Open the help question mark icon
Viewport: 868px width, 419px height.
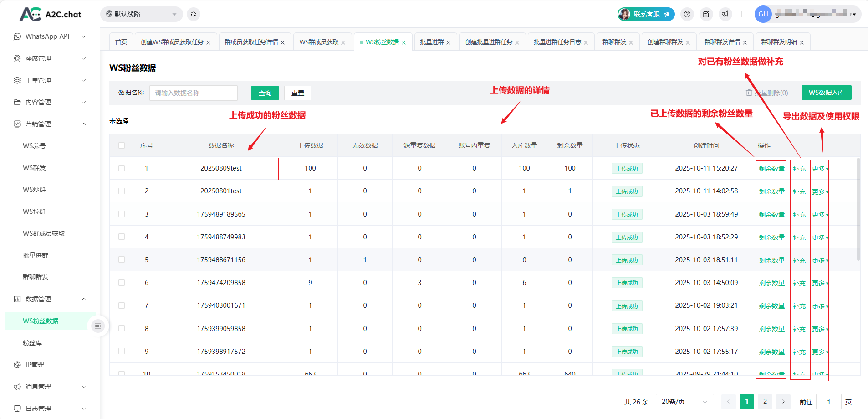coord(687,14)
